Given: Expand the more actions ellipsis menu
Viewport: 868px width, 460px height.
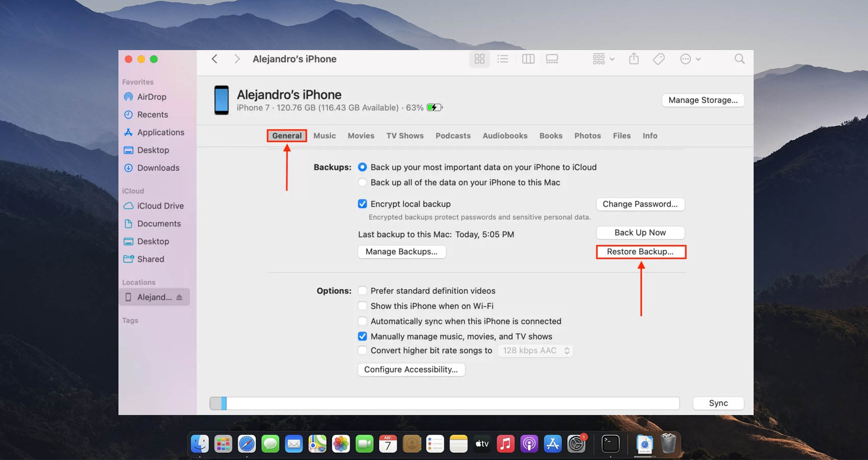Looking at the screenshot, I should pyautogui.click(x=690, y=59).
